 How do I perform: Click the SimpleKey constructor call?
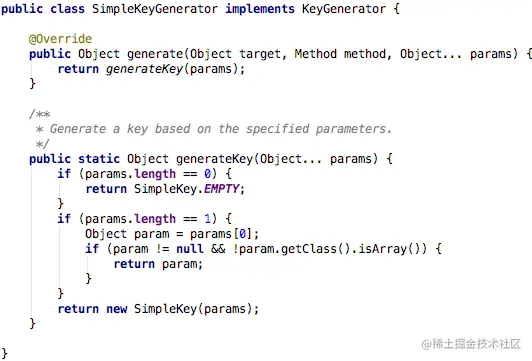point(193,309)
